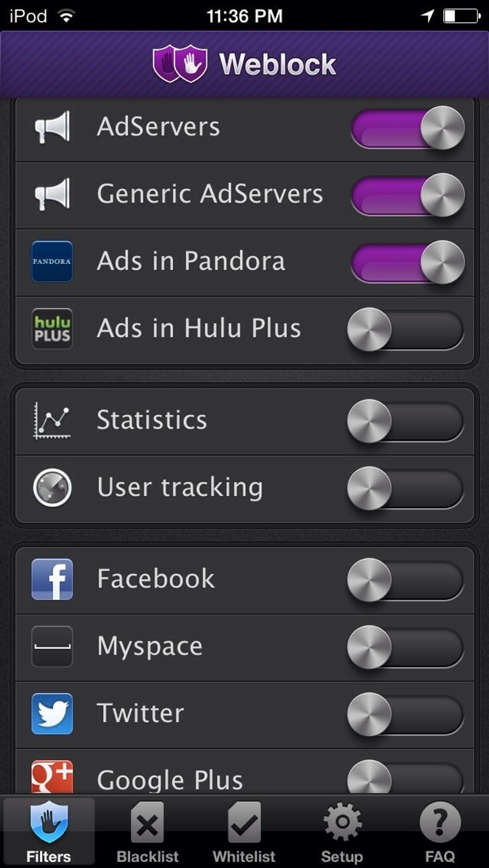The image size is (489, 868).
Task: Toggle the Ads in Pandora switch
Action: click(x=407, y=262)
